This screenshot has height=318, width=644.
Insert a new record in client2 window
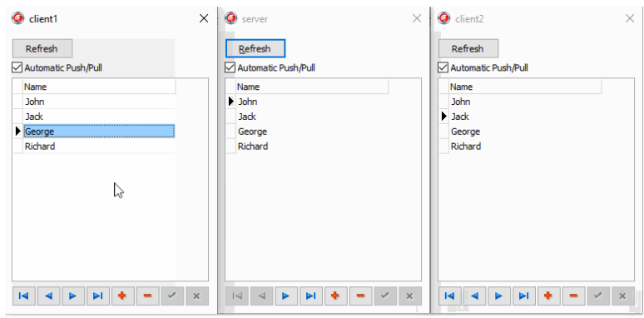coord(548,296)
